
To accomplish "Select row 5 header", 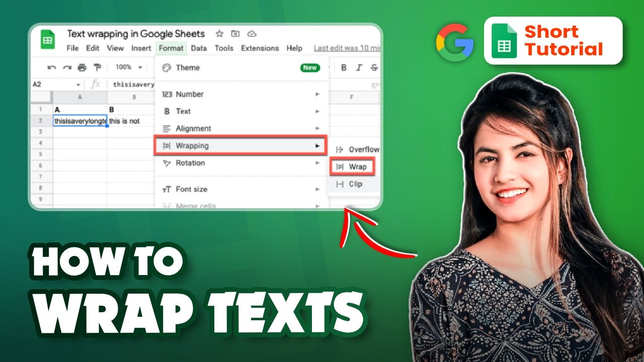I will (42, 154).
